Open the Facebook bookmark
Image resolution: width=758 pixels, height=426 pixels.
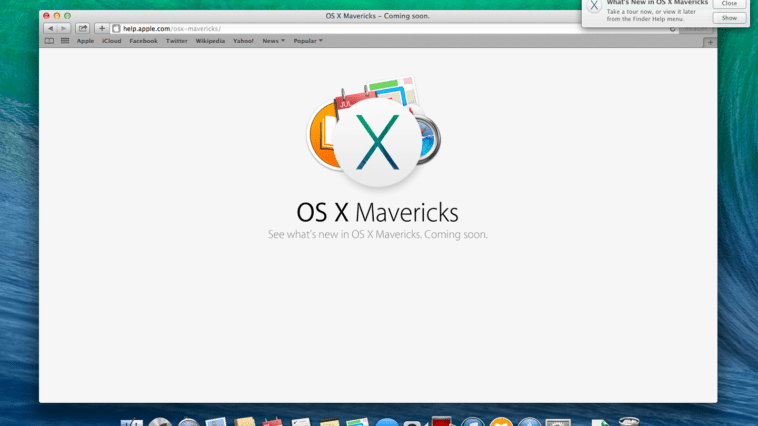(x=143, y=41)
